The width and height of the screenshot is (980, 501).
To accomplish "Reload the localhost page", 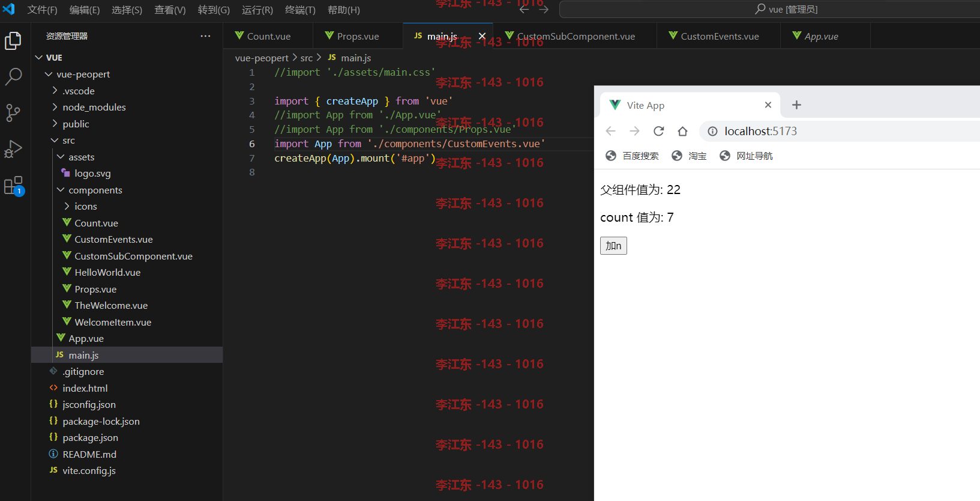I will pyautogui.click(x=658, y=131).
